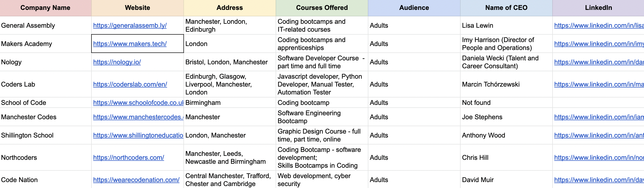Viewport: 644px width, 188px height.
Task: Select the empty LinkedIn cell for School of Code
Action: coord(598,103)
